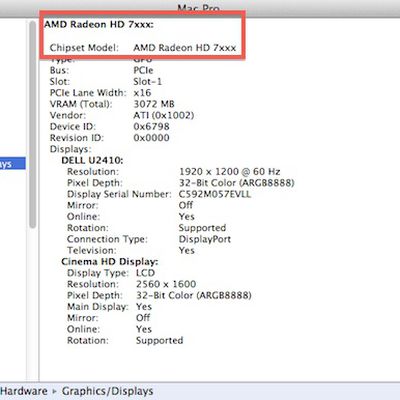Click Graphics/Displays in the path bar
This screenshot has height=400, width=400.
tap(107, 391)
